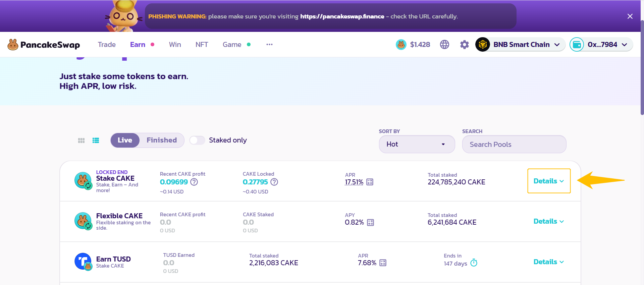This screenshot has height=285, width=644.
Task: Open ROI calculator beside 17.51% APR
Action: click(370, 182)
